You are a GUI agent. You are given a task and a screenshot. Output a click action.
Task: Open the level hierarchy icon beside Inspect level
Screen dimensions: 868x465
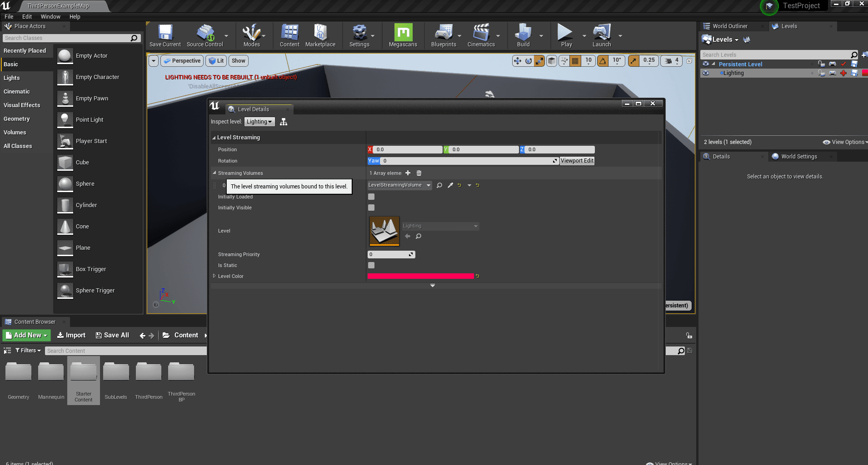tap(284, 122)
